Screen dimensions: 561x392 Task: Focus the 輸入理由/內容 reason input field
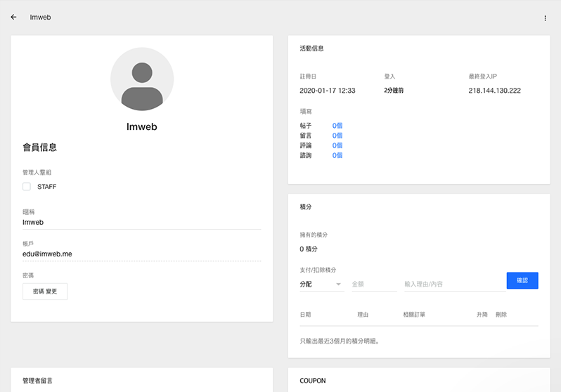click(455, 284)
